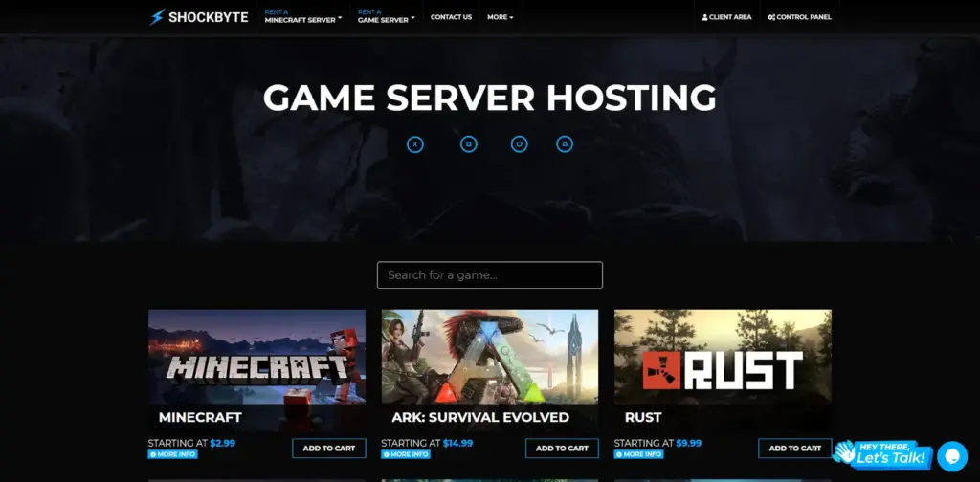
Task: Expand Rent a Game Server dropdown
Action: point(386,17)
